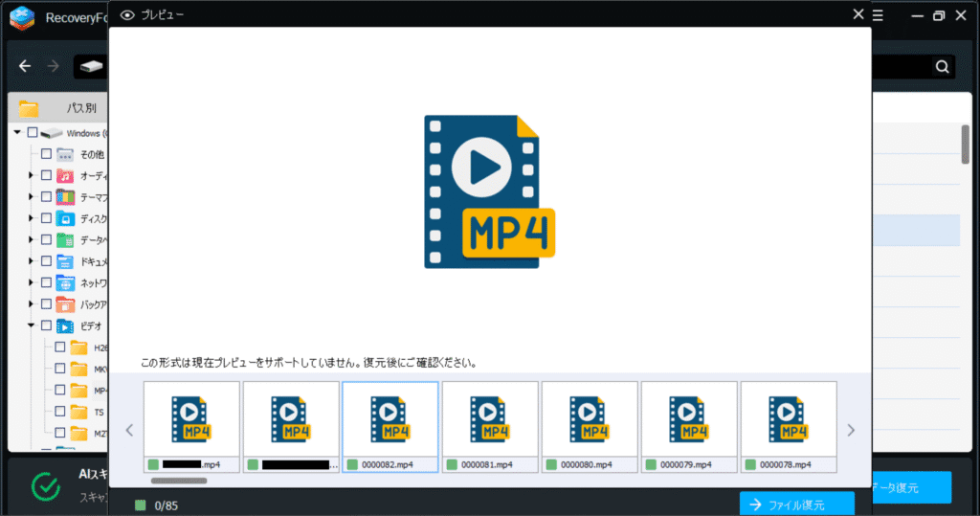Expand the documents node
This screenshot has width=980, height=516.
tap(31, 261)
